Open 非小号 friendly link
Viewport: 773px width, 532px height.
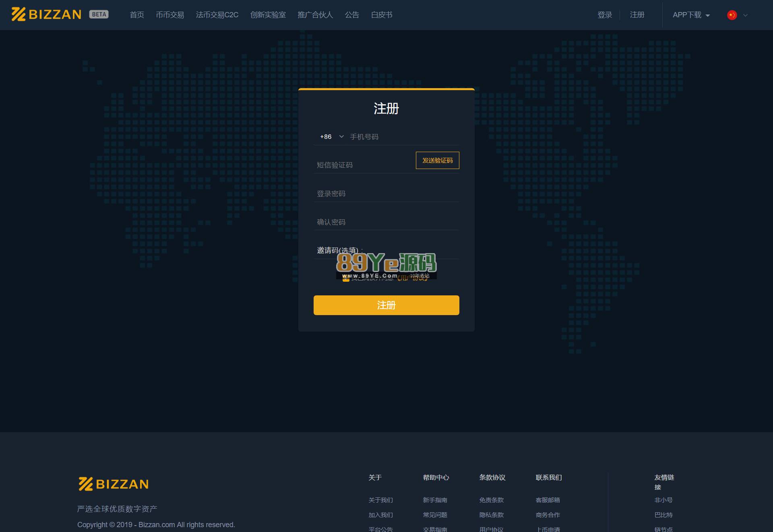(663, 500)
